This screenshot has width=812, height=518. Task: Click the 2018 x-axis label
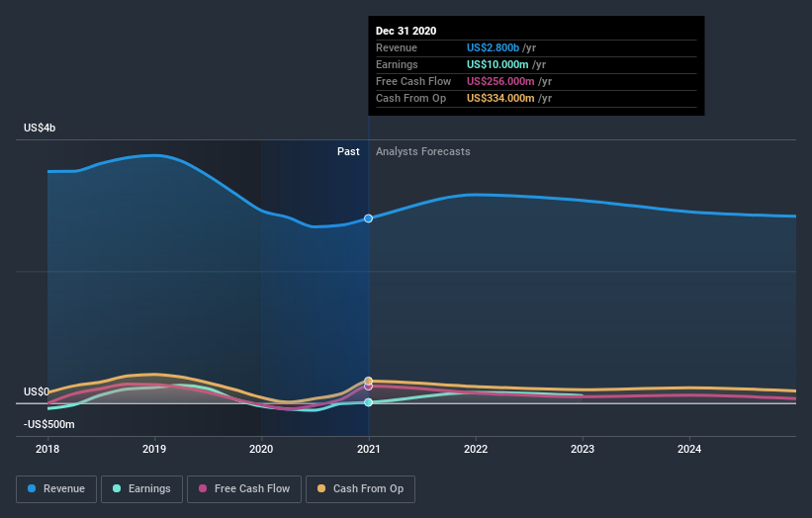click(47, 449)
